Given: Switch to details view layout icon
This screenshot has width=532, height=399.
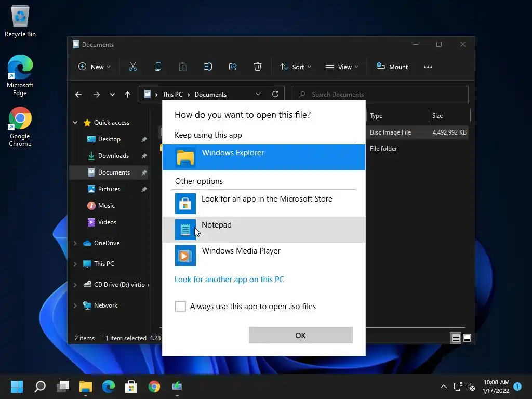Looking at the screenshot, I should [x=456, y=338].
